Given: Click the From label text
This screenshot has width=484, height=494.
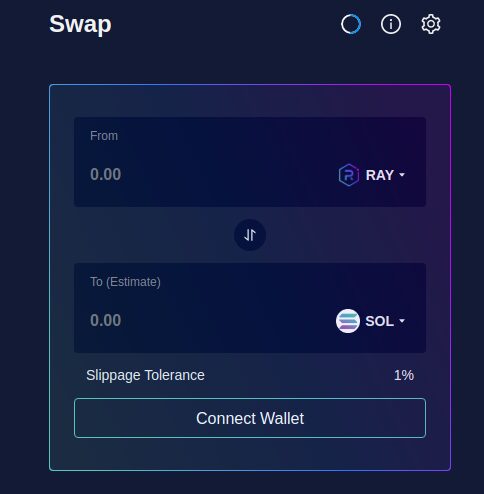Looking at the screenshot, I should pyautogui.click(x=104, y=136).
